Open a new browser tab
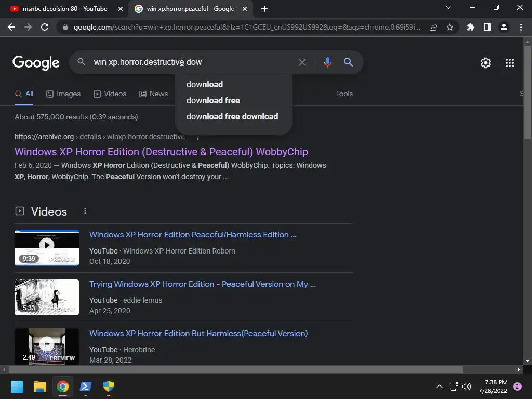The image size is (532, 399). [264, 9]
